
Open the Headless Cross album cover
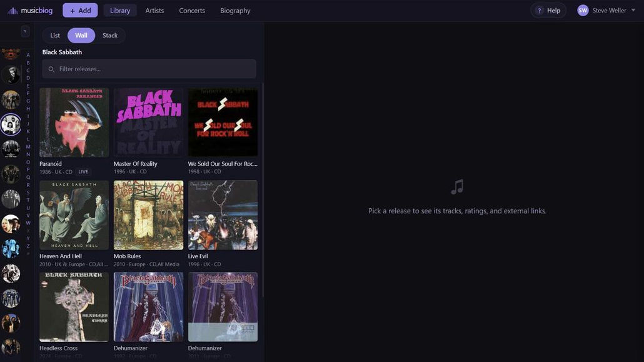click(74, 307)
